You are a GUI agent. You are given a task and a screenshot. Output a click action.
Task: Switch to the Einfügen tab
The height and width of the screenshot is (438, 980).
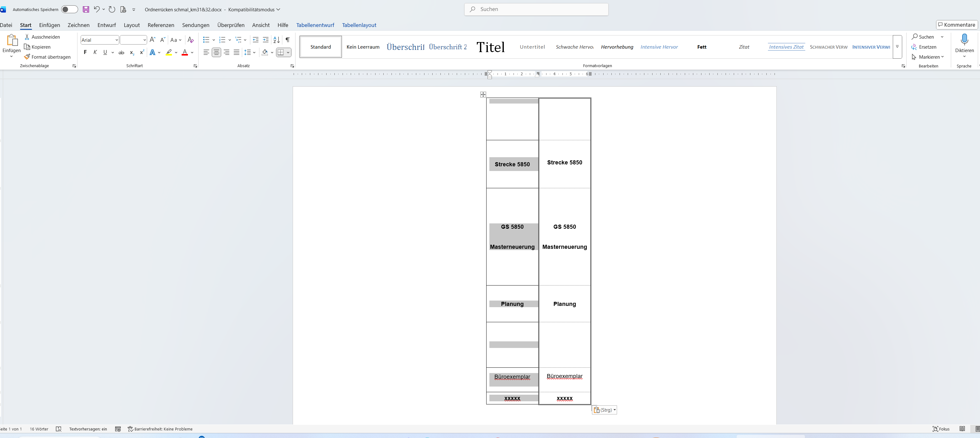pyautogui.click(x=50, y=25)
